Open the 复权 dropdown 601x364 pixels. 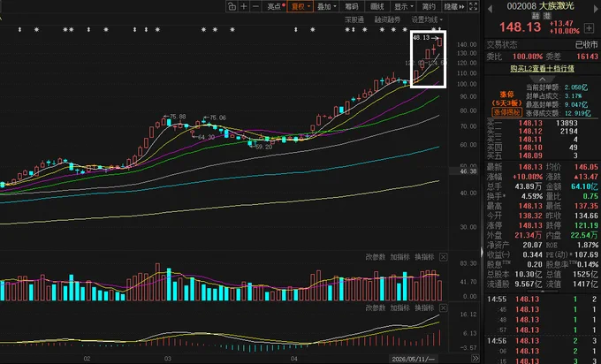pos(300,6)
